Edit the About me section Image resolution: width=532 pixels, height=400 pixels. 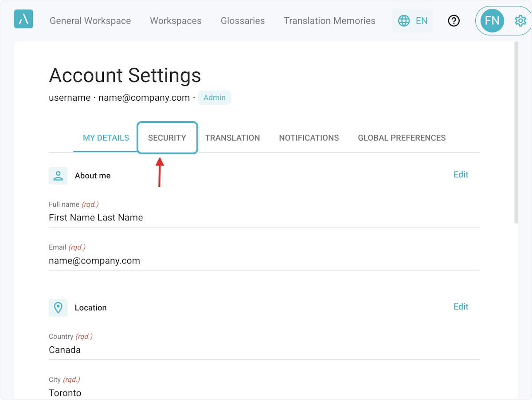point(461,175)
